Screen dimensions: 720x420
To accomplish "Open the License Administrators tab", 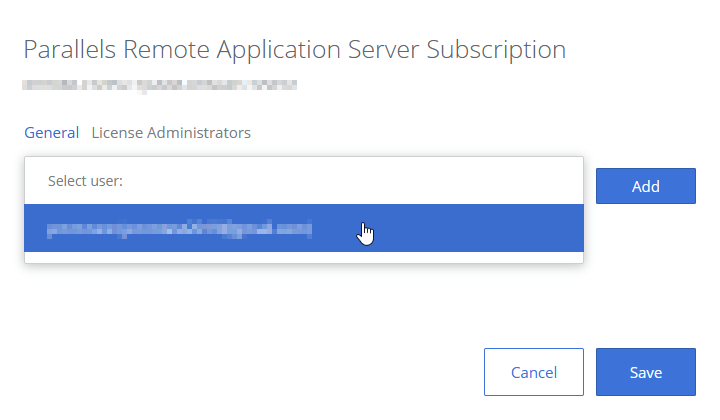I will (x=171, y=132).
